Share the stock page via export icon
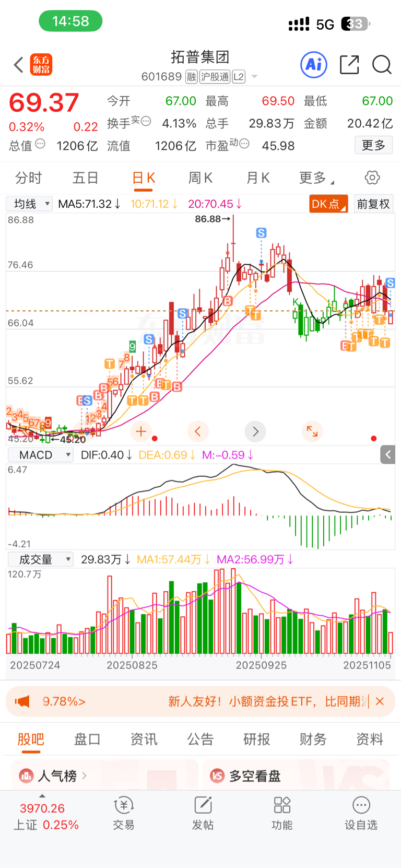Screen dimensions: 401x868 coord(349,65)
